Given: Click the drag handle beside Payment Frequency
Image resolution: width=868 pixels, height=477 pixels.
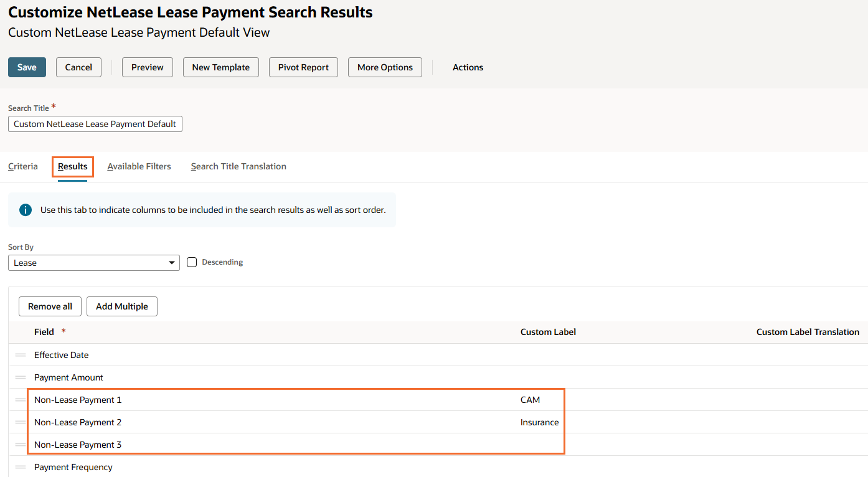Looking at the screenshot, I should [x=21, y=467].
